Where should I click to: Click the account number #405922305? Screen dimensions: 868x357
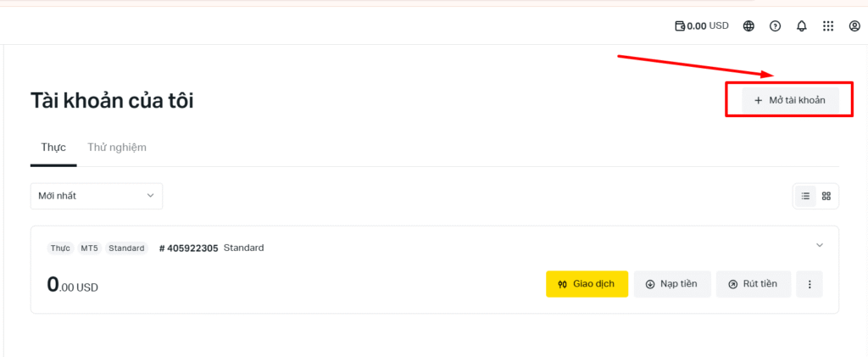(189, 248)
